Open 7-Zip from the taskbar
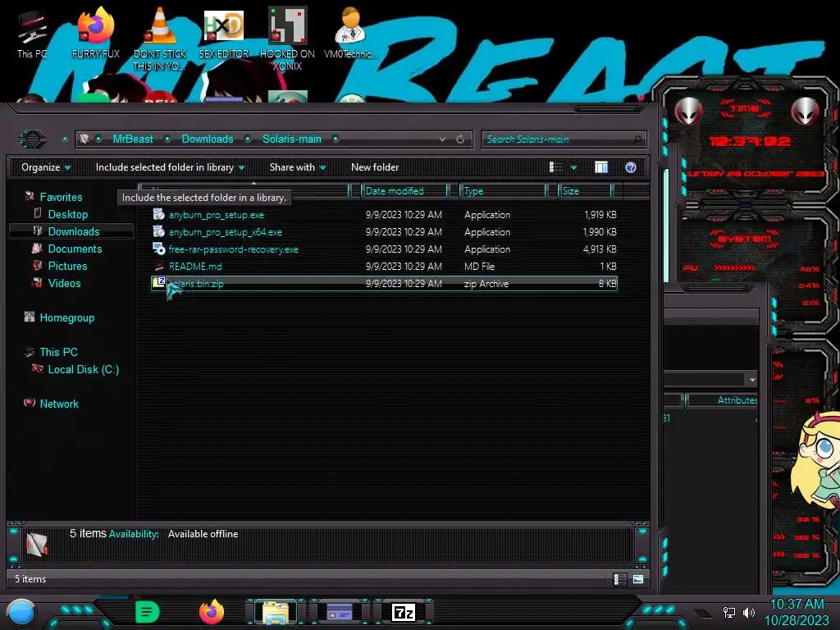The height and width of the screenshot is (630, 840). pyautogui.click(x=404, y=612)
